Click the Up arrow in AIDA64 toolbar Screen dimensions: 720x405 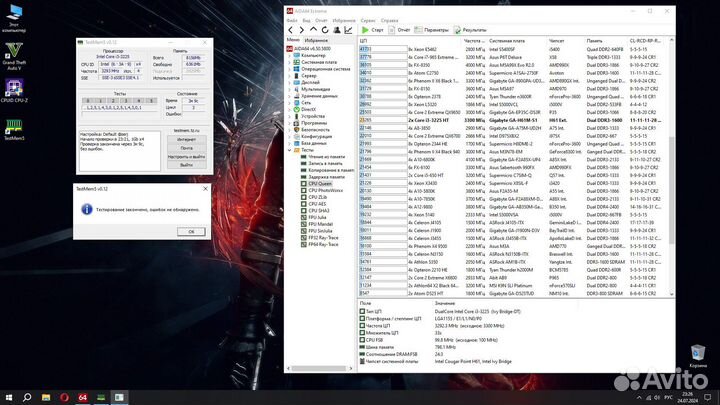click(314, 30)
